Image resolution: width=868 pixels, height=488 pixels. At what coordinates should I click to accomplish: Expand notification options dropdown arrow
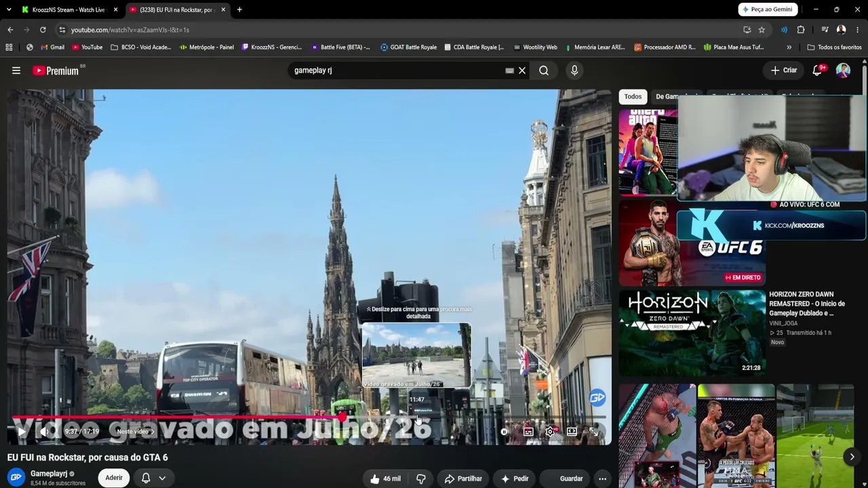coord(162,478)
